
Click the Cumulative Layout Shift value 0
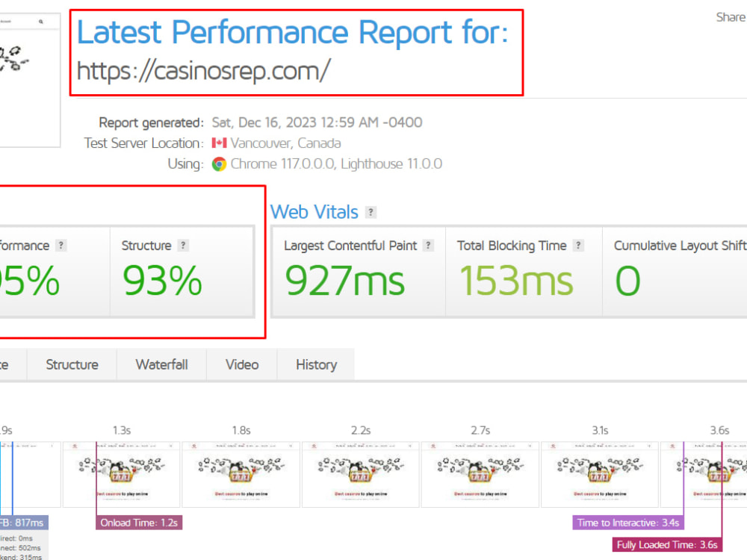pos(627,281)
